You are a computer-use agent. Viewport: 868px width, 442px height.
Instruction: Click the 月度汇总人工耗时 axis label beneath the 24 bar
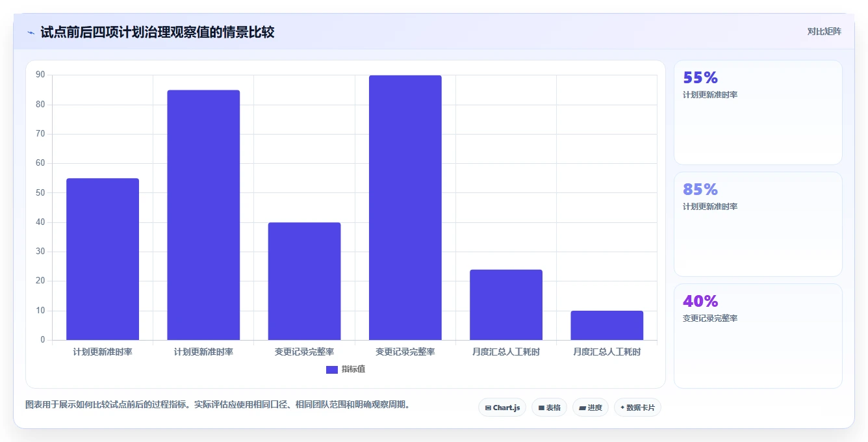(x=506, y=352)
